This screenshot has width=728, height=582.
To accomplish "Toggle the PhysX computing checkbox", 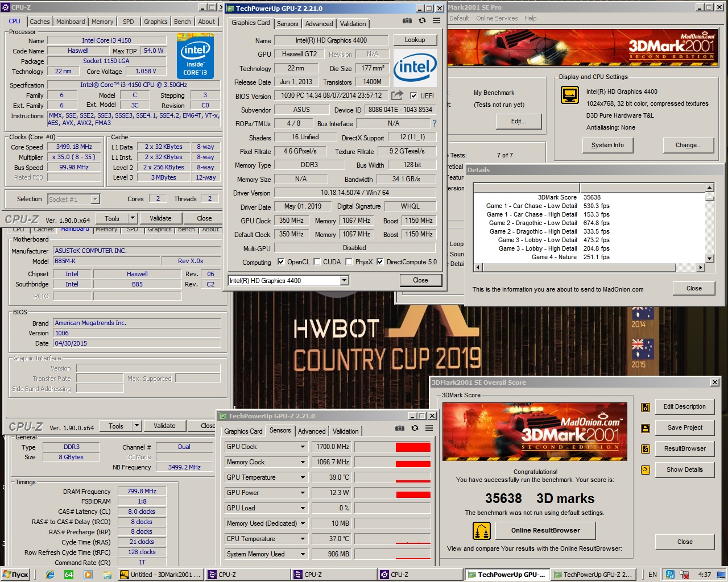I will point(349,262).
